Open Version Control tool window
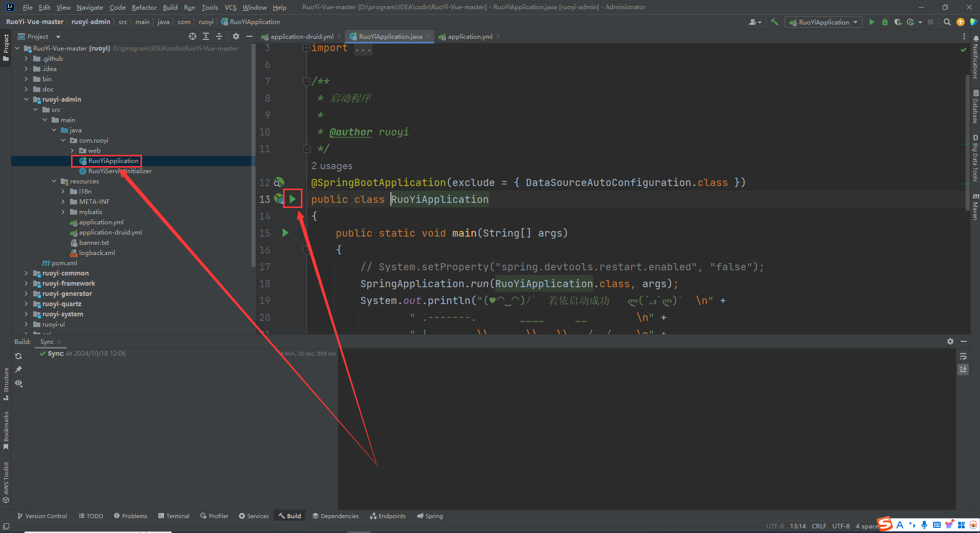Screen dimensions: 980x533 (42, 516)
